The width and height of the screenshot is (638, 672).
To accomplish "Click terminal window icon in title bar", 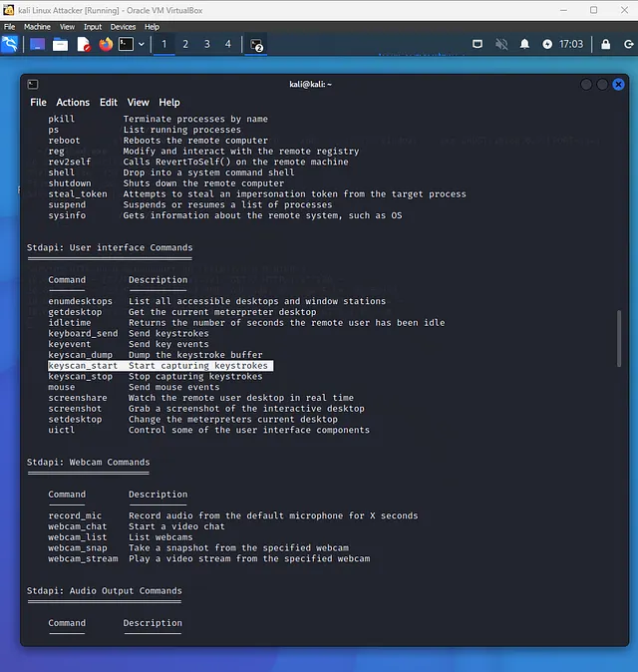I will tap(33, 85).
